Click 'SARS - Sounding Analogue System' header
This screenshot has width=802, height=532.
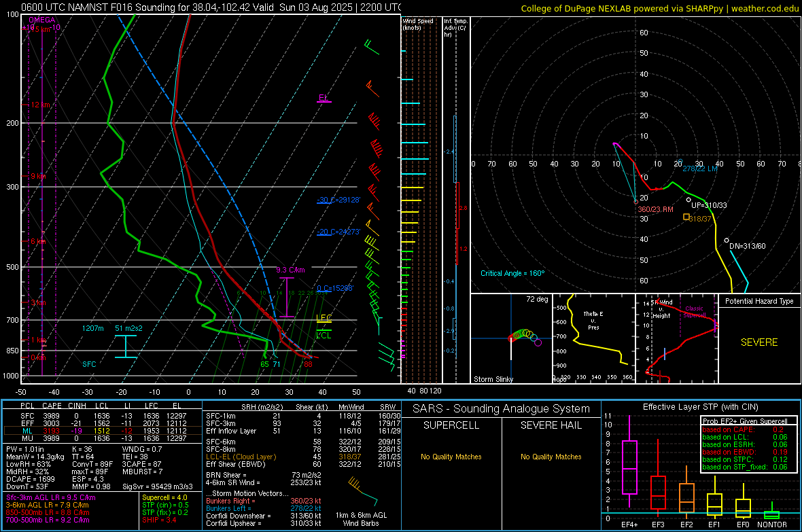502,409
